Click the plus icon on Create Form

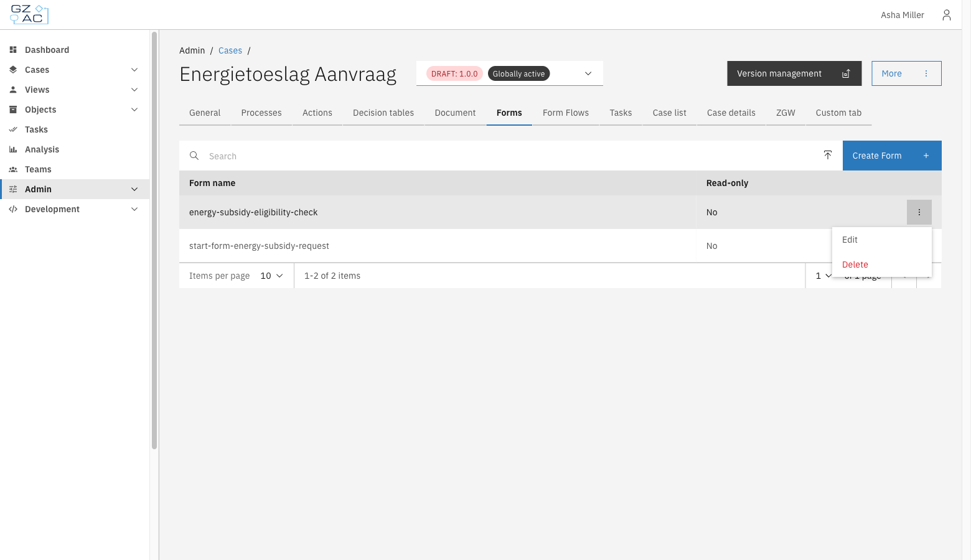click(x=926, y=156)
